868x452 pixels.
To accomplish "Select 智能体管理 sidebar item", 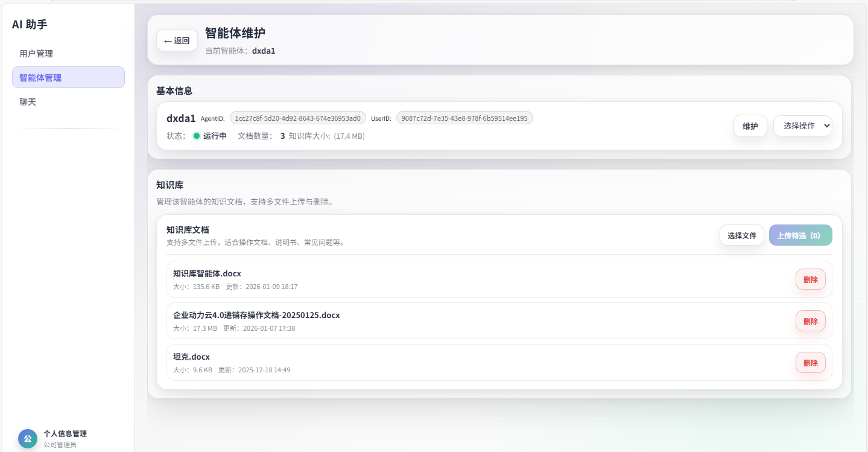I will coord(68,78).
